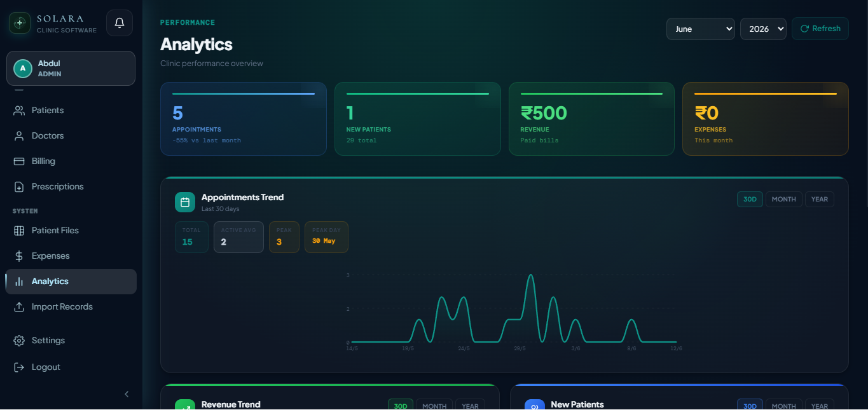This screenshot has height=410, width=868.
Task: Open Prescriptions from the sidebar
Action: (71, 186)
